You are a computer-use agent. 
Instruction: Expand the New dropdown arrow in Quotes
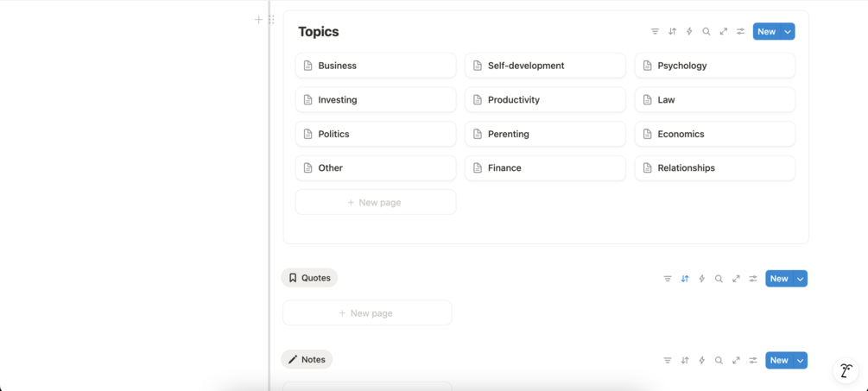pyautogui.click(x=801, y=279)
